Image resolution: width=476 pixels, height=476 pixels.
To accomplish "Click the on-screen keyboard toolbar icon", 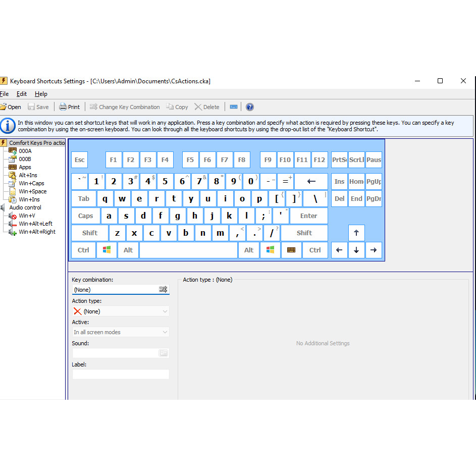I will click(234, 107).
